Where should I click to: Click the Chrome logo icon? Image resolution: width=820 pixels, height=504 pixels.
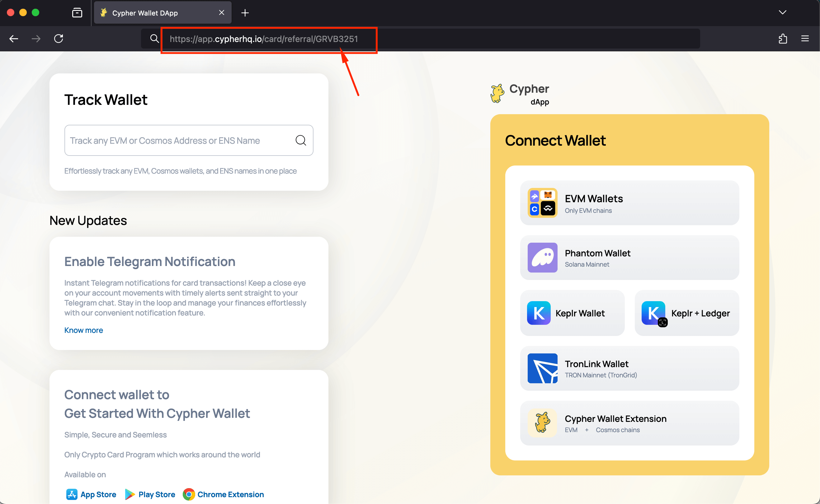click(x=189, y=494)
